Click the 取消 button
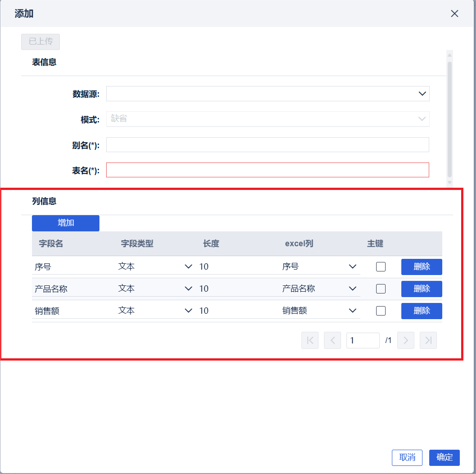476x474 pixels. [407, 458]
